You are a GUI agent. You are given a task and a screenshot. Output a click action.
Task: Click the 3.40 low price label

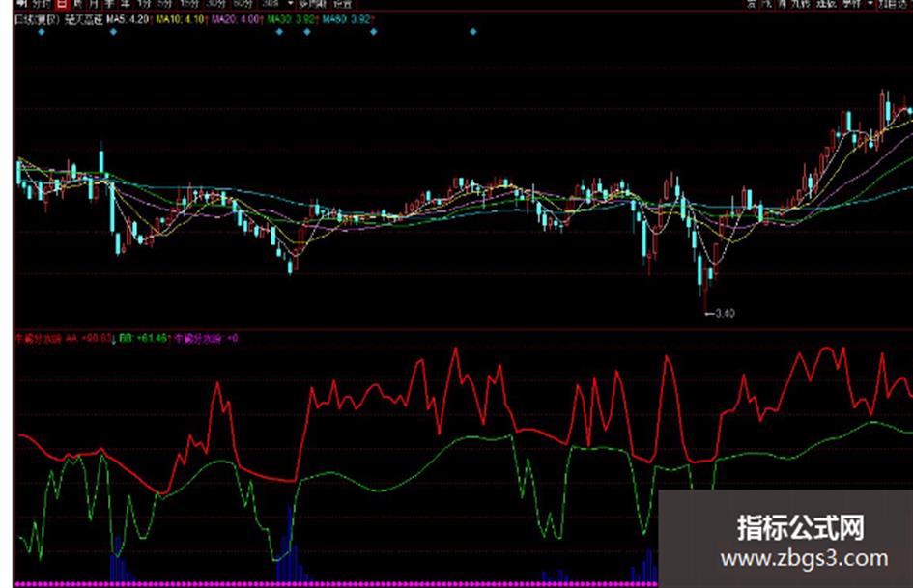pos(724,313)
